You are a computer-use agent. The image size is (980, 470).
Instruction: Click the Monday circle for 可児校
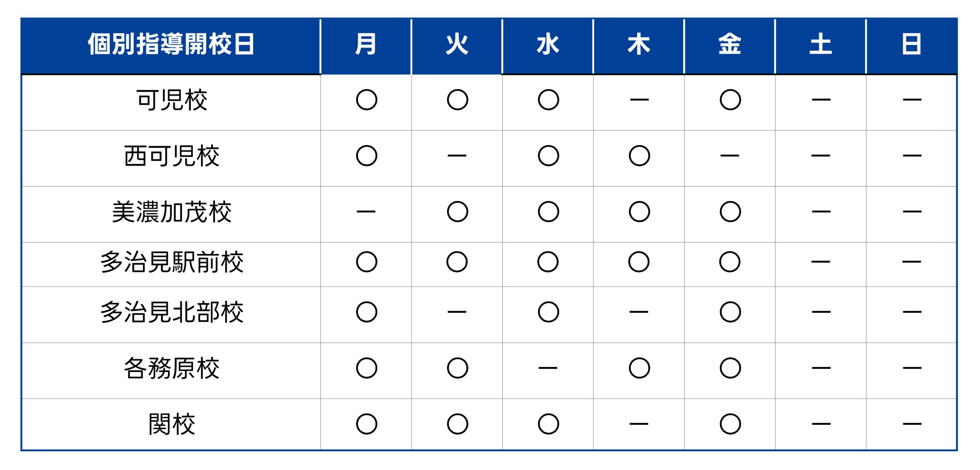click(366, 100)
